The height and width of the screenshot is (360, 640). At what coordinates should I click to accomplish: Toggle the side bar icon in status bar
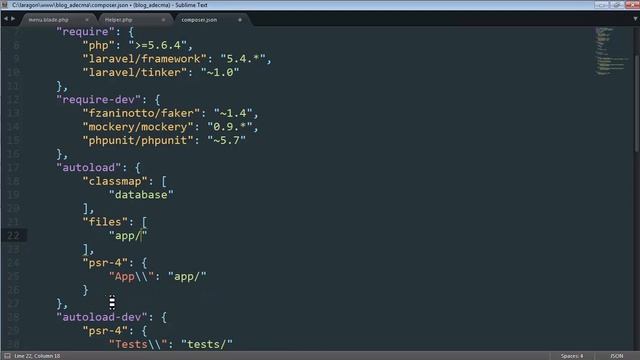tap(7, 356)
